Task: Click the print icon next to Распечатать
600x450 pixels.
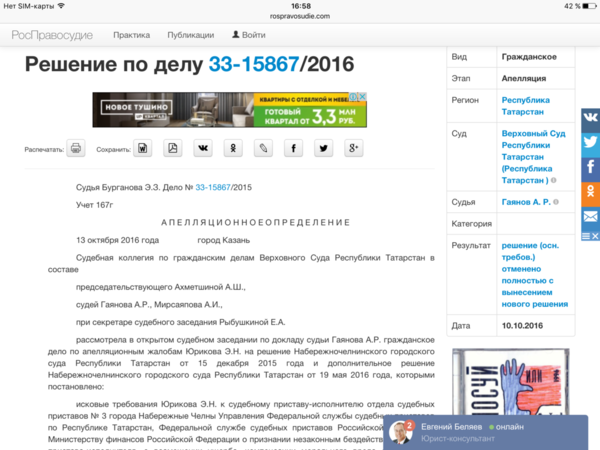Action: point(76,149)
